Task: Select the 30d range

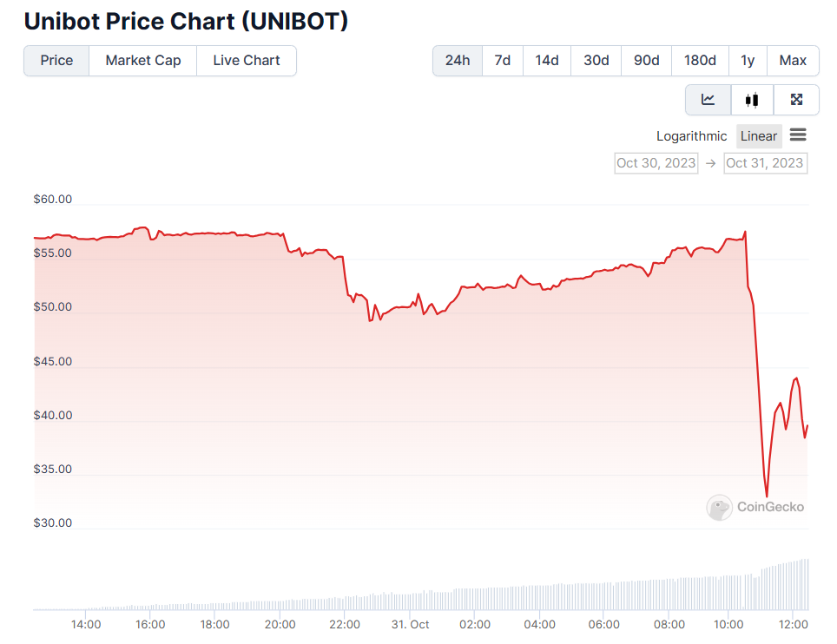Action: tap(596, 60)
